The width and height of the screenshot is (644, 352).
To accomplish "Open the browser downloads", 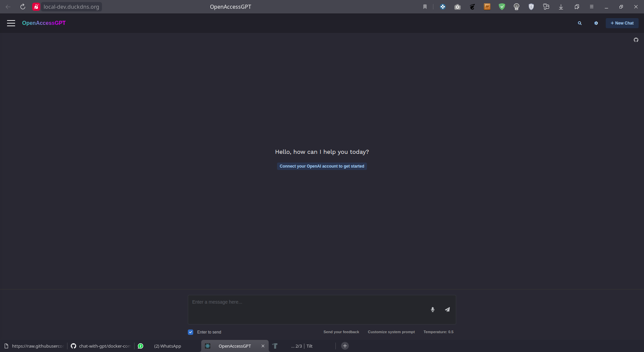I will click(x=561, y=7).
